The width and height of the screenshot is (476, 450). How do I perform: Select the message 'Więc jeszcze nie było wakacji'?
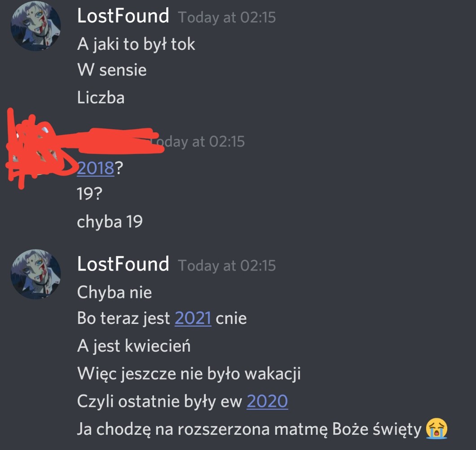pos(189,374)
